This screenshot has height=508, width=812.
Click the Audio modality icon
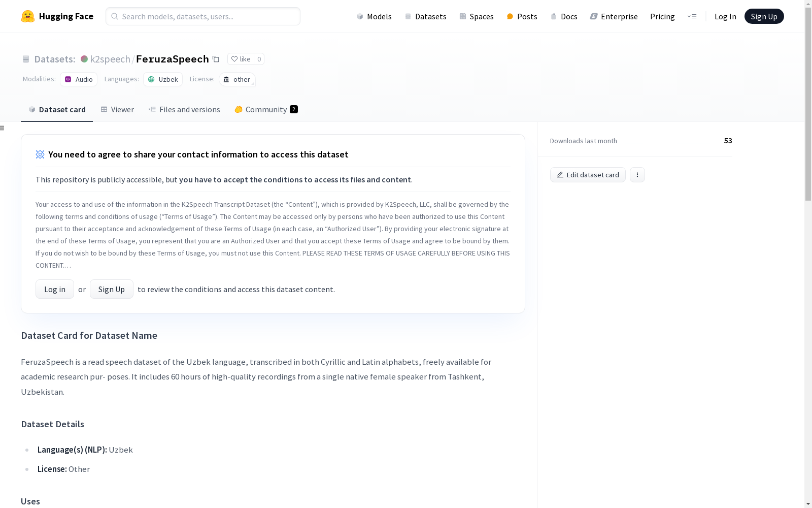pyautogui.click(x=68, y=79)
